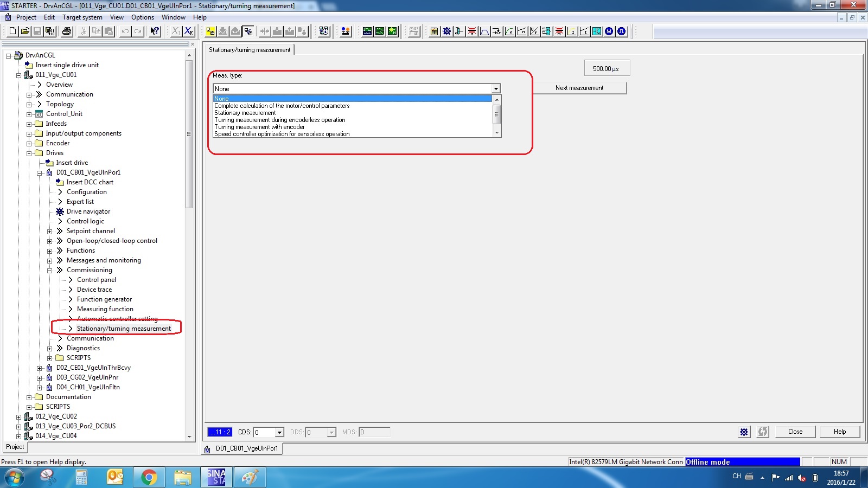This screenshot has height=488, width=868.
Task: Open Windows Explorer from the taskbar
Action: 183,478
